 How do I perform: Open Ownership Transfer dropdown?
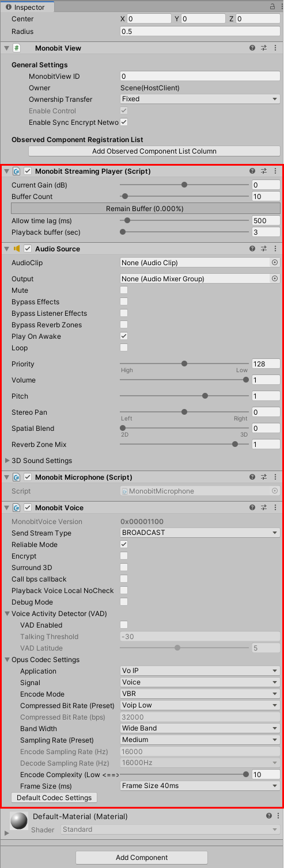[x=200, y=99]
